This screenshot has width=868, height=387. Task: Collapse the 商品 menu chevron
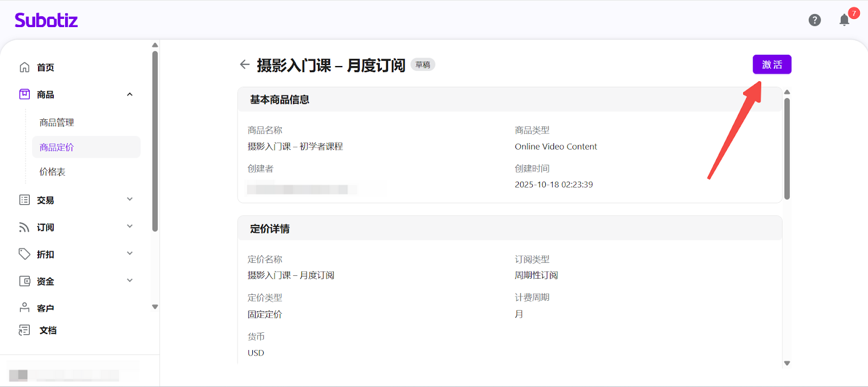[130, 94]
